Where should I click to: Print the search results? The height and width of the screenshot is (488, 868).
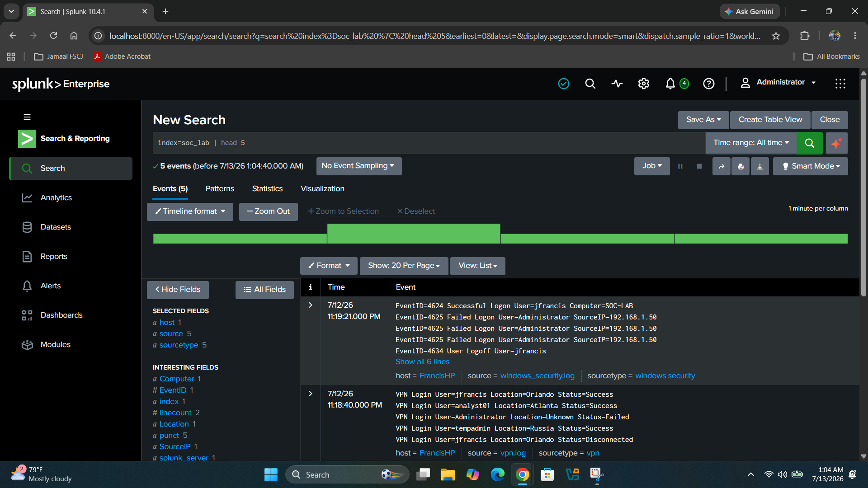click(x=741, y=166)
